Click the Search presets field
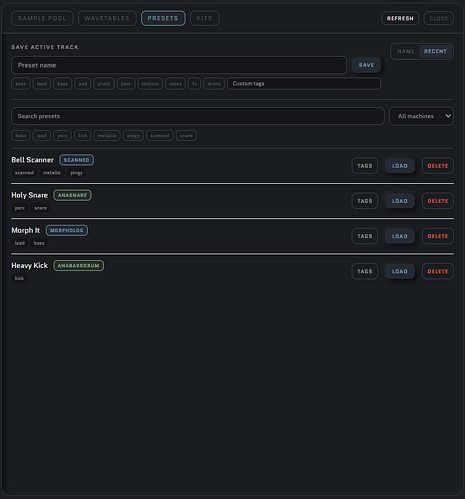Viewport: 465px width, 499px height. [x=198, y=116]
